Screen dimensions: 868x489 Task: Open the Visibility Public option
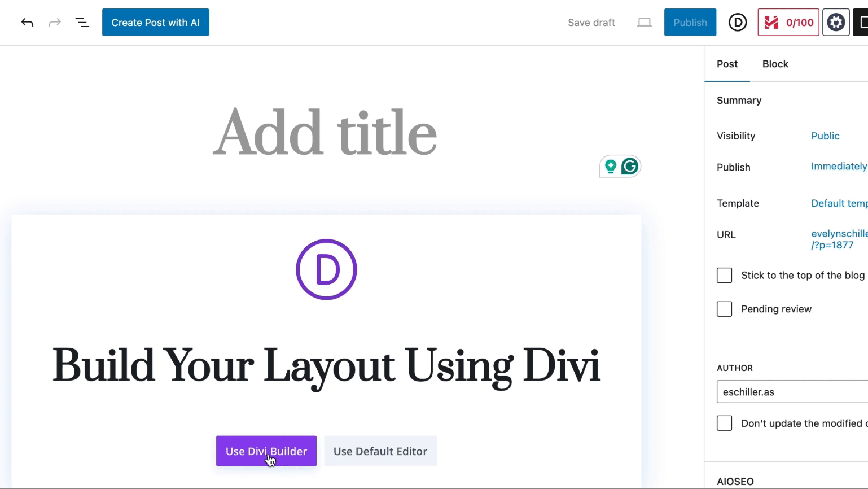pyautogui.click(x=825, y=136)
